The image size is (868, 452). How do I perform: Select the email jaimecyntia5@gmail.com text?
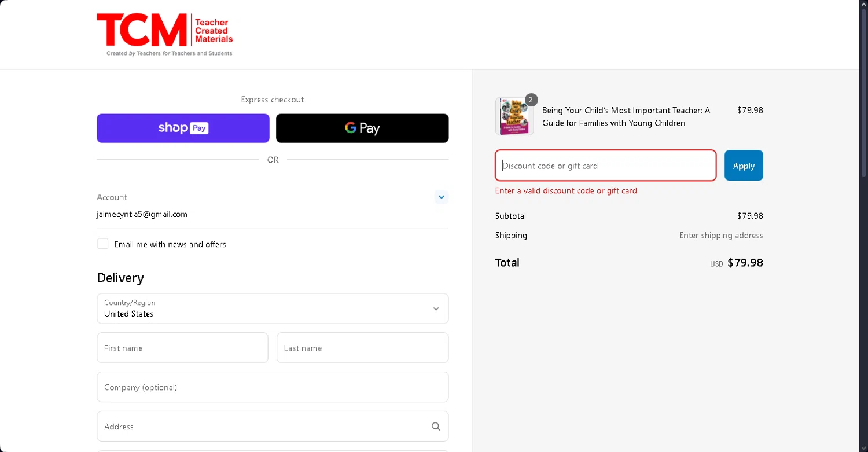click(142, 214)
